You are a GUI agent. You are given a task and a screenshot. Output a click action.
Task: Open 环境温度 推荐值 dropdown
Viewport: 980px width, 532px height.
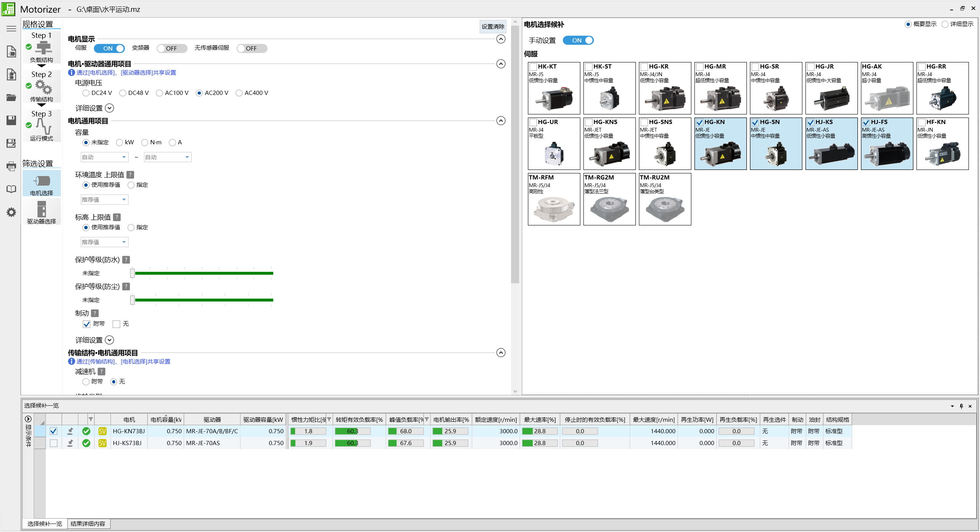[x=104, y=200]
